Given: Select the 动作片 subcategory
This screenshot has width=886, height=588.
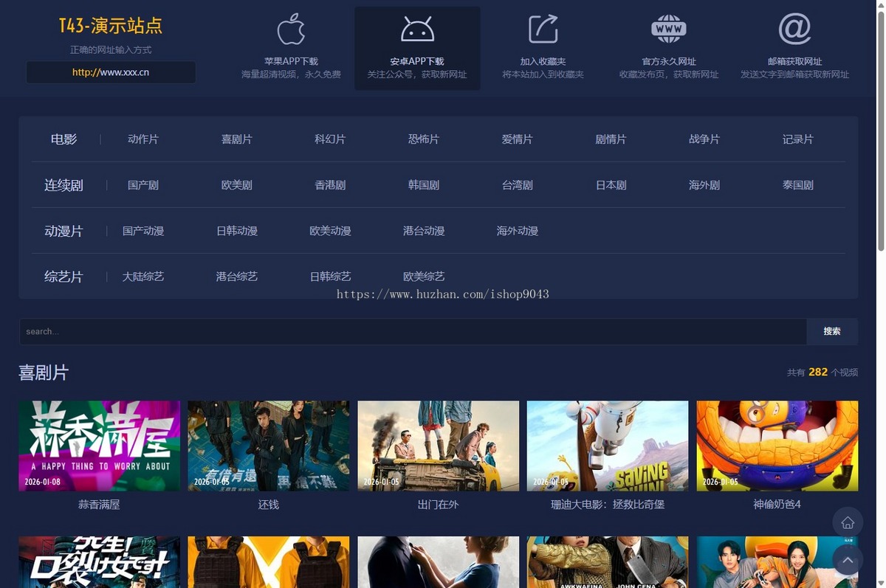Looking at the screenshot, I should [143, 139].
